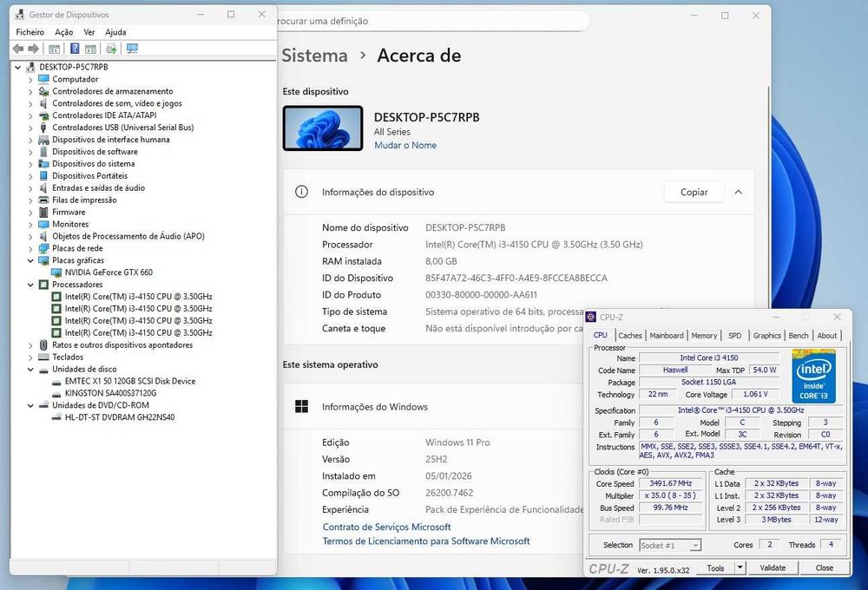The height and width of the screenshot is (590, 868).
Task: Collapse the Processadores category
Action: [30, 285]
